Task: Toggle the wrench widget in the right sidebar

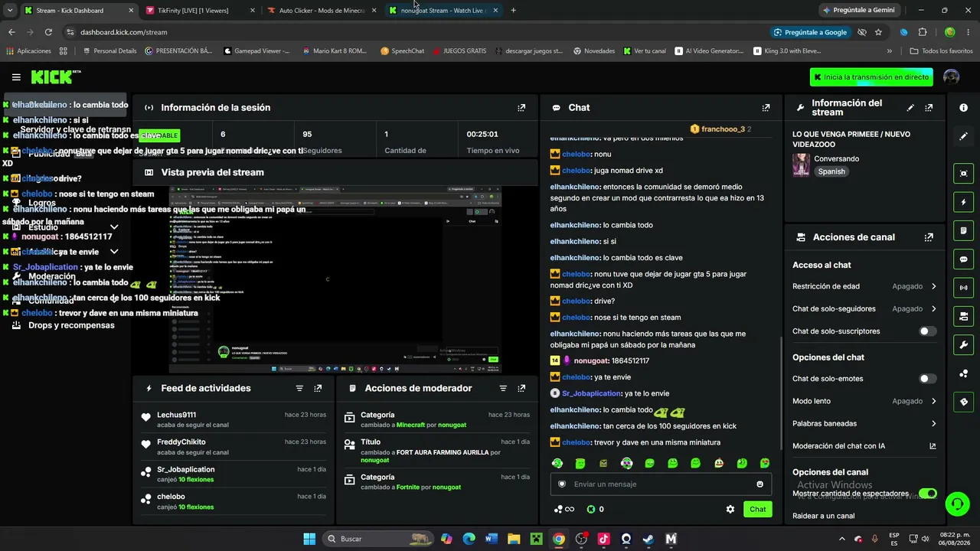Action: [x=963, y=345]
